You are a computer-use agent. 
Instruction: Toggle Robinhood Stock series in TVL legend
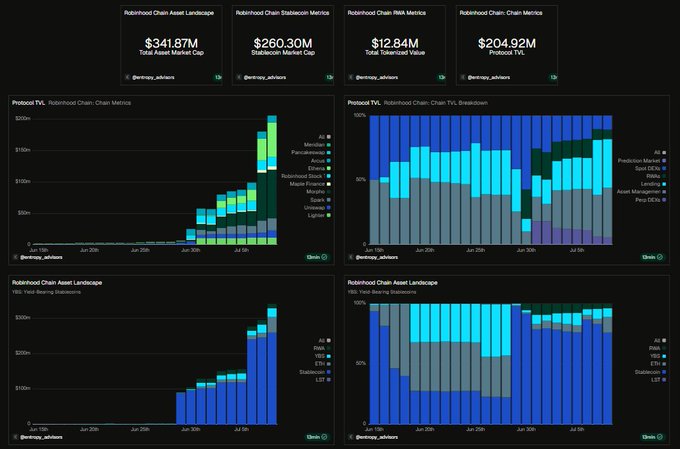click(306, 176)
